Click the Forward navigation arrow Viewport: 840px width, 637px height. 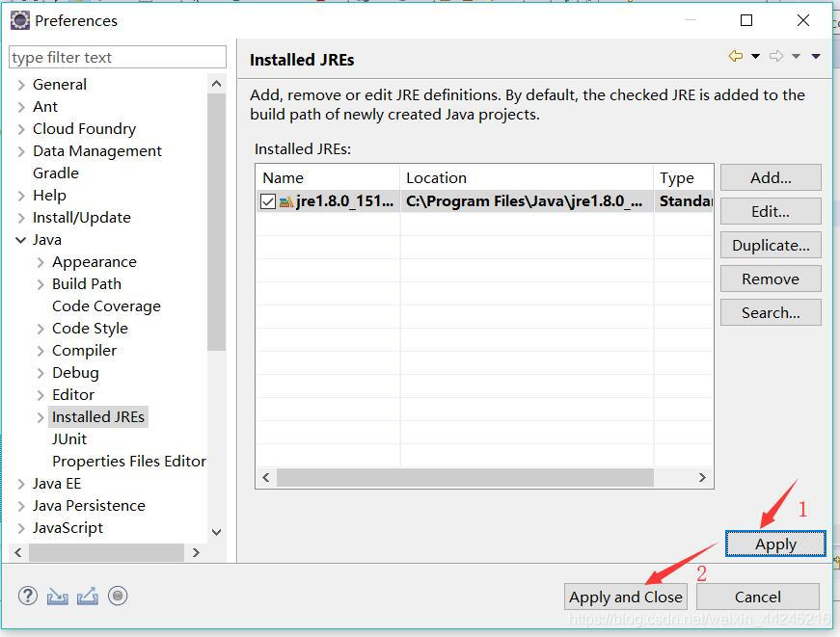pos(775,56)
